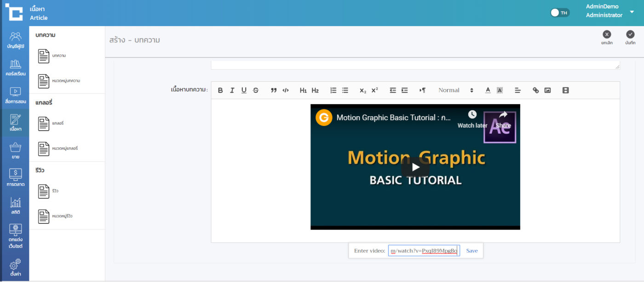Click the ยกเลิก cancel button
Image resolution: width=644 pixels, height=282 pixels.
pyautogui.click(x=607, y=37)
